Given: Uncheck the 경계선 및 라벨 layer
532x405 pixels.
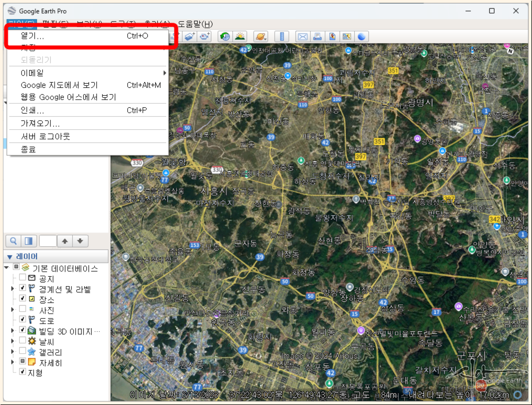Looking at the screenshot, I should [x=23, y=288].
